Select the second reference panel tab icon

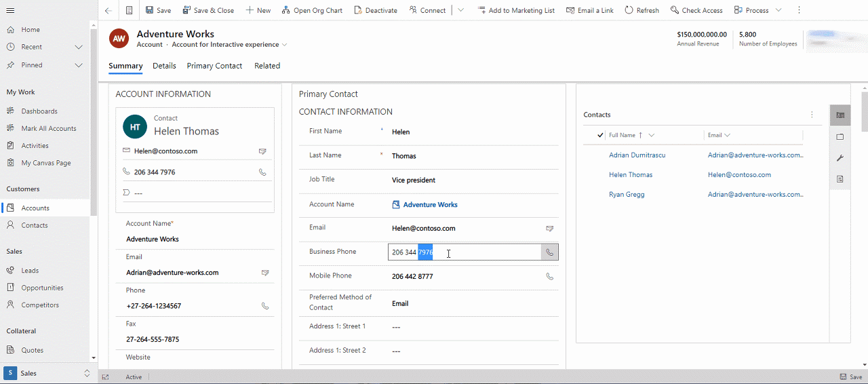point(840,136)
